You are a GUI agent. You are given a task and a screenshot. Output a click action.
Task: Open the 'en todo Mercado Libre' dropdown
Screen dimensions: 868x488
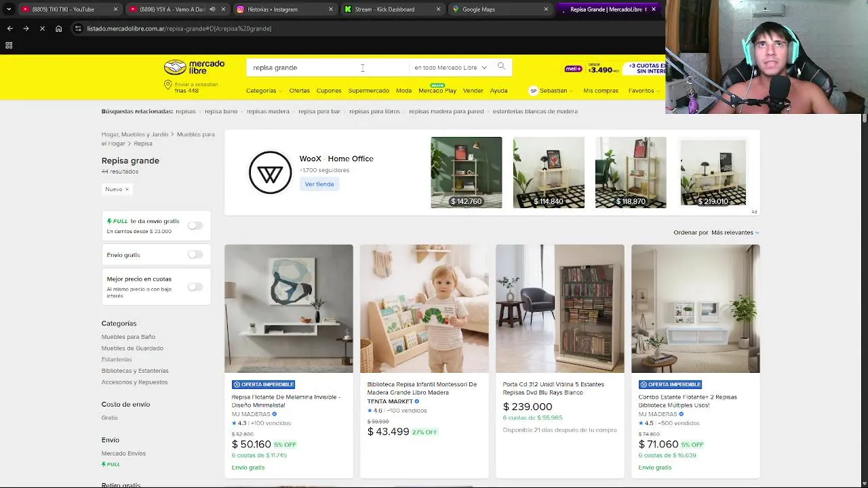click(x=450, y=68)
